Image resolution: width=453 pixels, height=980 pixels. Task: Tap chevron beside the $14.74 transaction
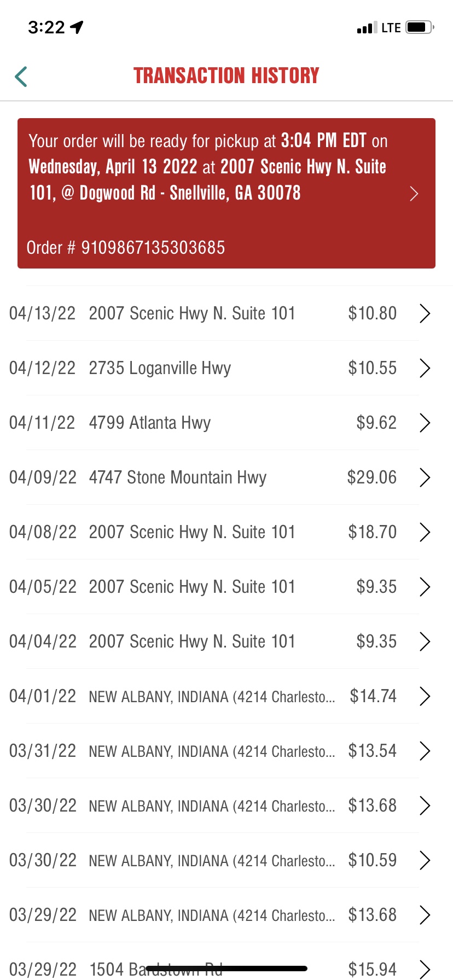tap(425, 696)
